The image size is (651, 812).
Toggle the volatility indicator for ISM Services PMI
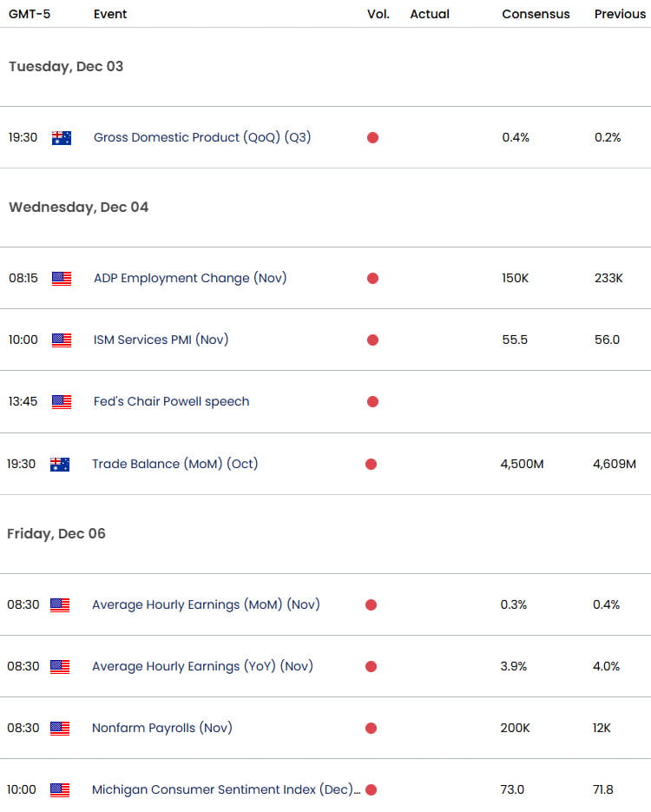372,340
